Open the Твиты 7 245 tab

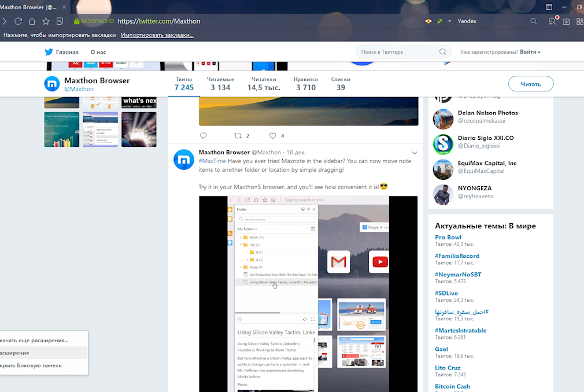click(184, 84)
